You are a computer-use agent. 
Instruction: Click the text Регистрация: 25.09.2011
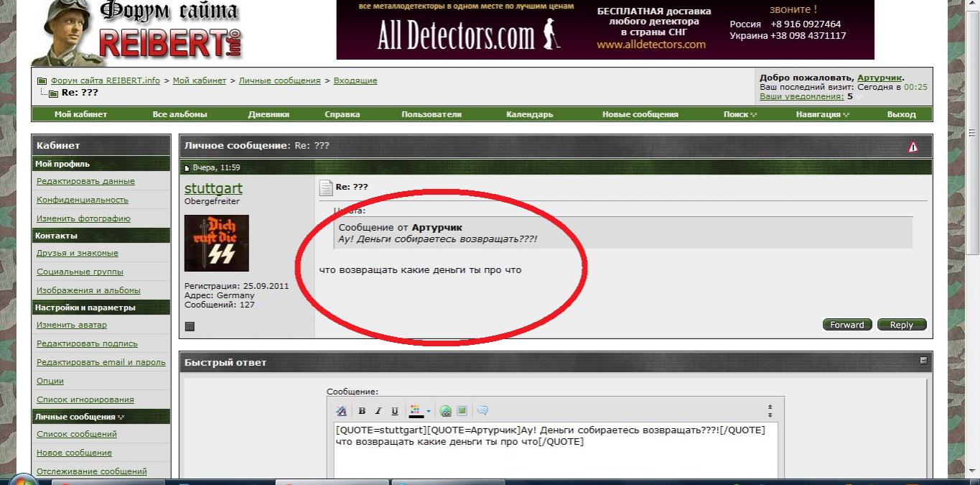click(x=236, y=285)
